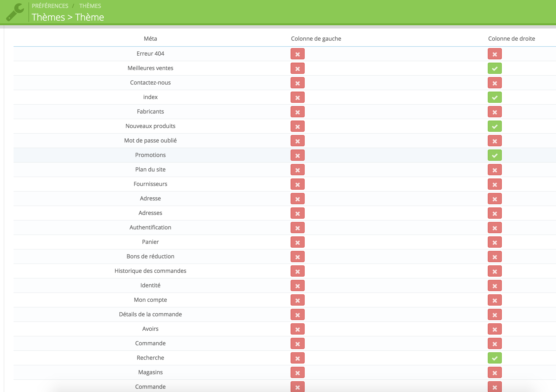Open the Préférences breadcrumb link

[x=50, y=6]
